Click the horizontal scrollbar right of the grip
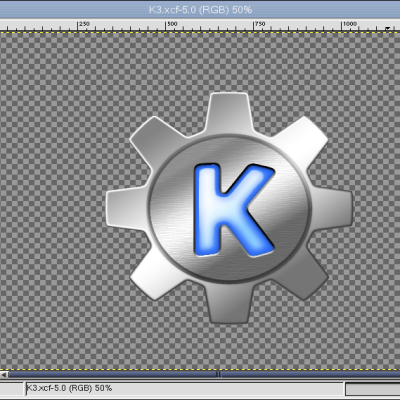This screenshot has height=400, width=400. click(310, 374)
